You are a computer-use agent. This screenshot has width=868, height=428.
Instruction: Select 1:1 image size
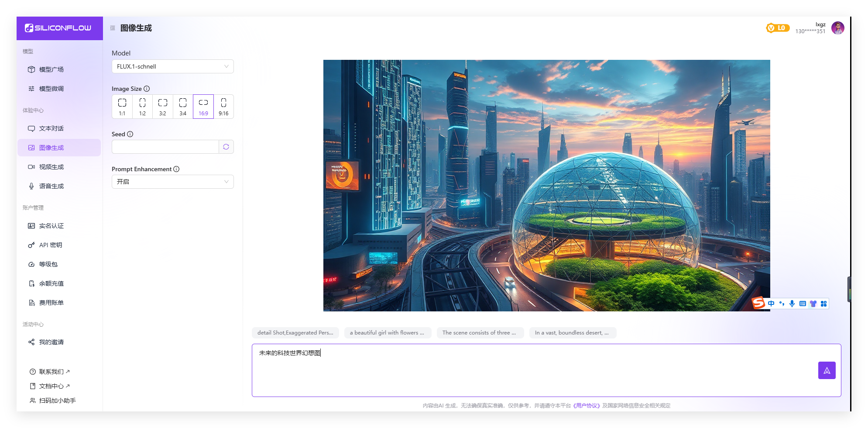tap(122, 107)
